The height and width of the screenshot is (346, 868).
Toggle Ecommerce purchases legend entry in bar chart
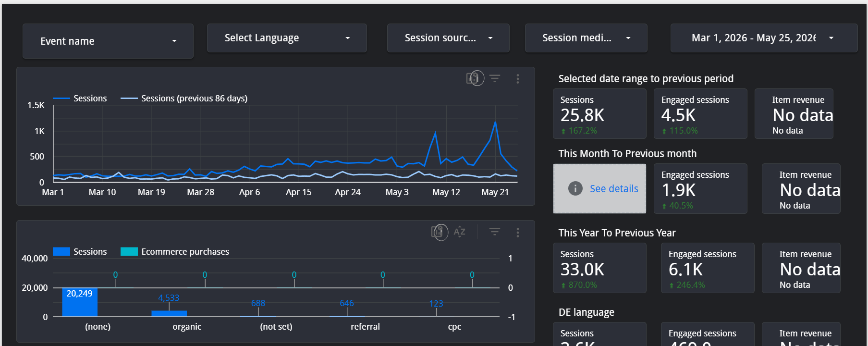click(175, 251)
